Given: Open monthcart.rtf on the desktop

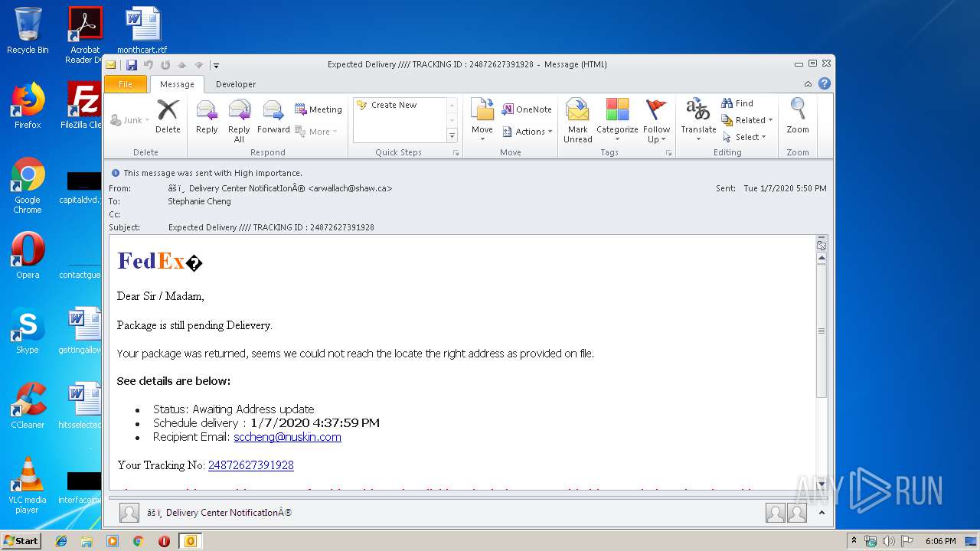Looking at the screenshot, I should pos(142,31).
